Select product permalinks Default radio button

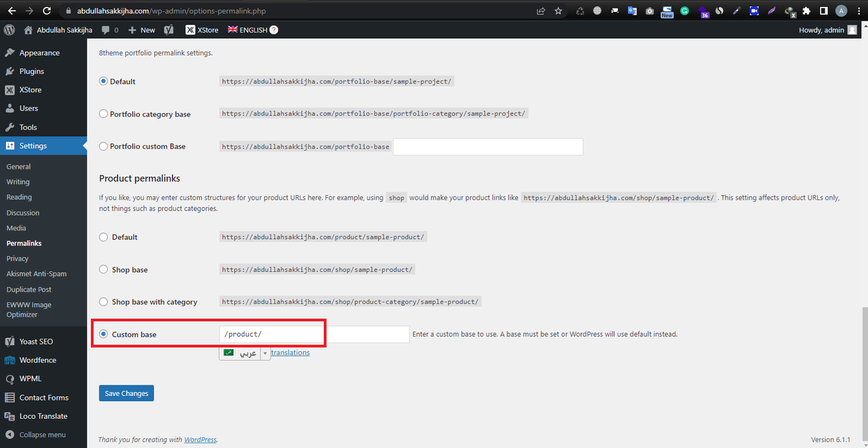(x=104, y=237)
